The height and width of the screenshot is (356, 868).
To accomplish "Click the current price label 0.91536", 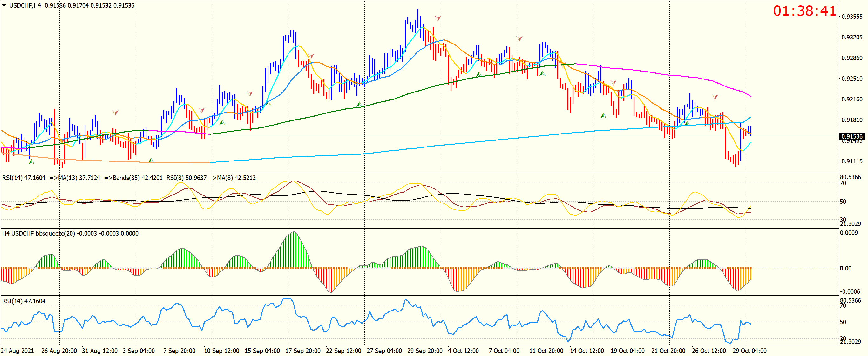I will pyautogui.click(x=851, y=136).
